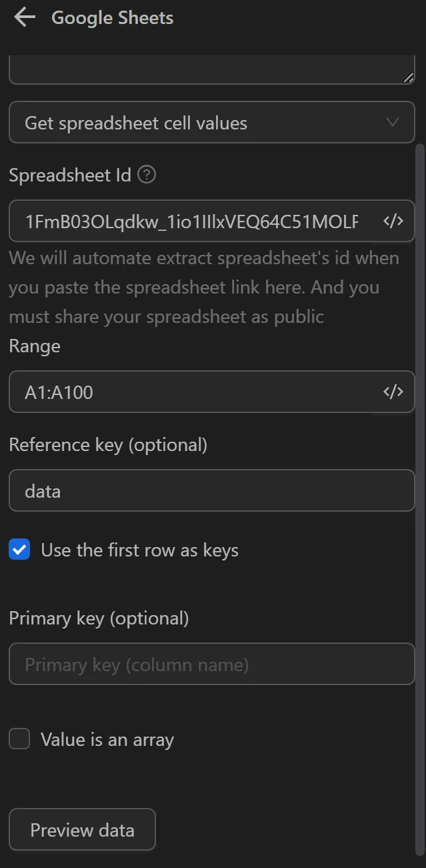Click the help icon next to Spreadsheet Id
Screen dimensions: 426x868
pos(145,174)
